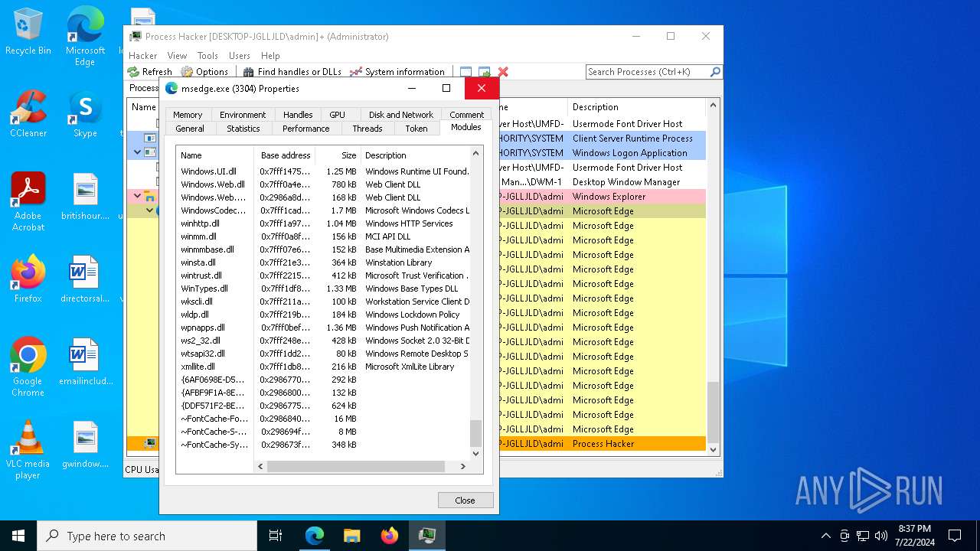
Task: Click the modules list vertical scrollbar thumb
Action: [x=475, y=433]
